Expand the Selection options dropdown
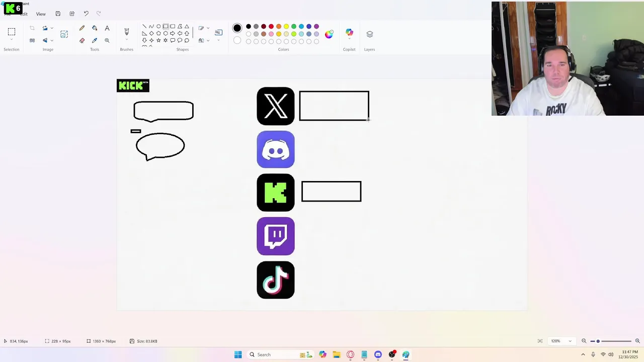This screenshot has height=362, width=644. [12, 40]
